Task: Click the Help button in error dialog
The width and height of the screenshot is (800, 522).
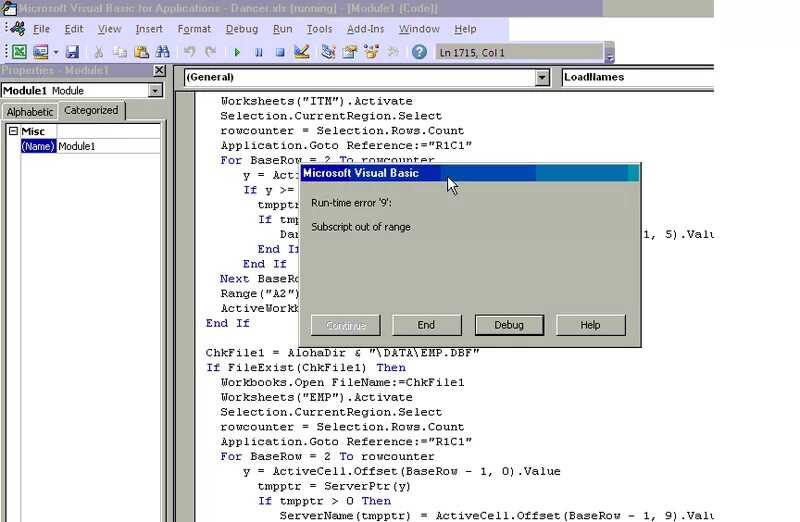Action: tap(590, 325)
